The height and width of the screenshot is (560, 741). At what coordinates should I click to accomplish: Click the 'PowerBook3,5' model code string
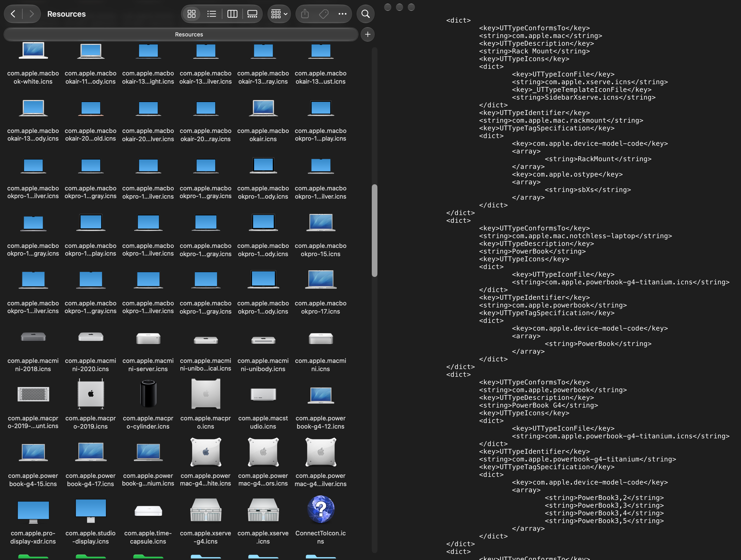coord(602,521)
